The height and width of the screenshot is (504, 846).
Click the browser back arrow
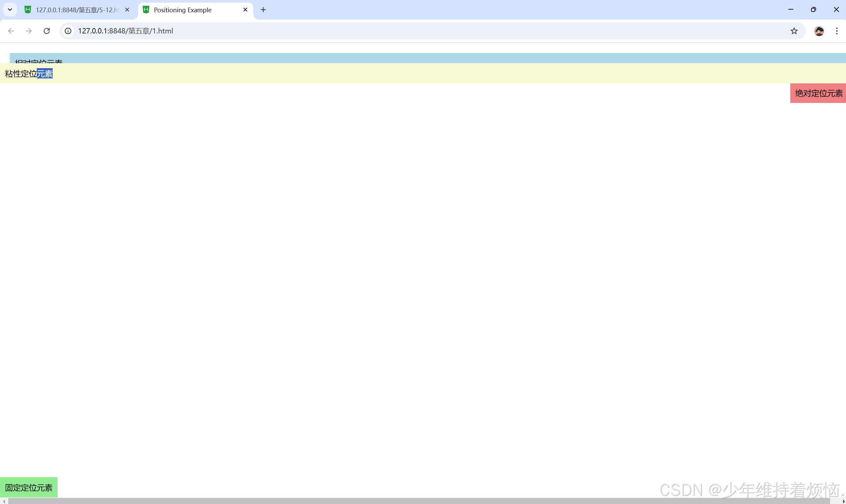(11, 31)
